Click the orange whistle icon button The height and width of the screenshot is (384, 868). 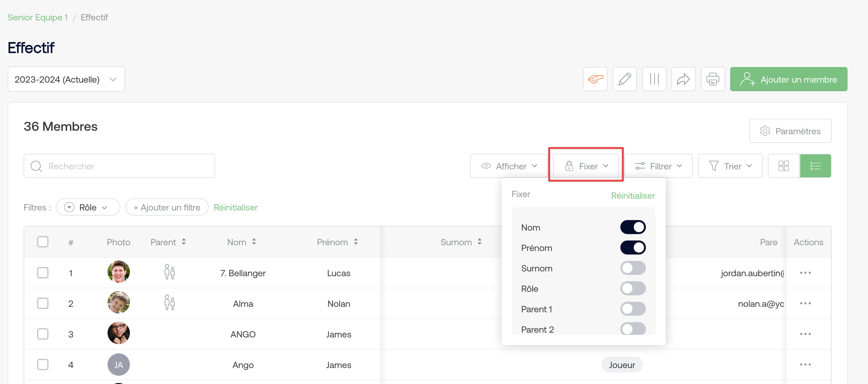[x=595, y=79]
